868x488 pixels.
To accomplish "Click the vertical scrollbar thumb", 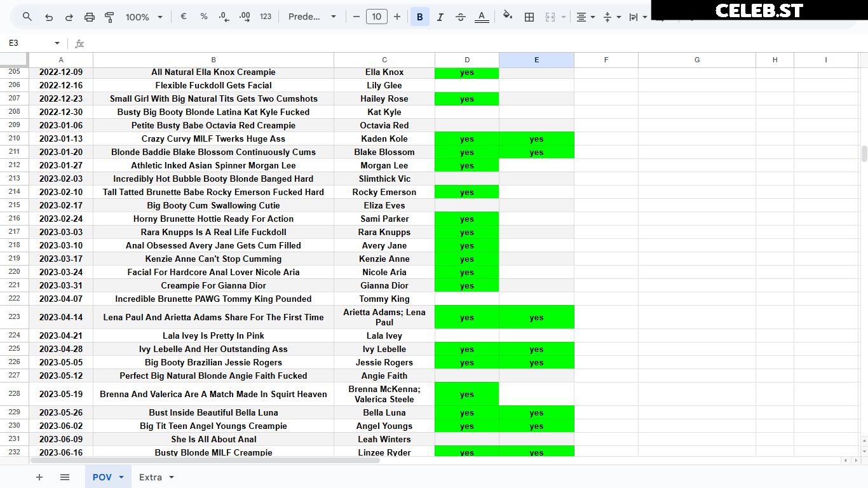I will tap(864, 154).
